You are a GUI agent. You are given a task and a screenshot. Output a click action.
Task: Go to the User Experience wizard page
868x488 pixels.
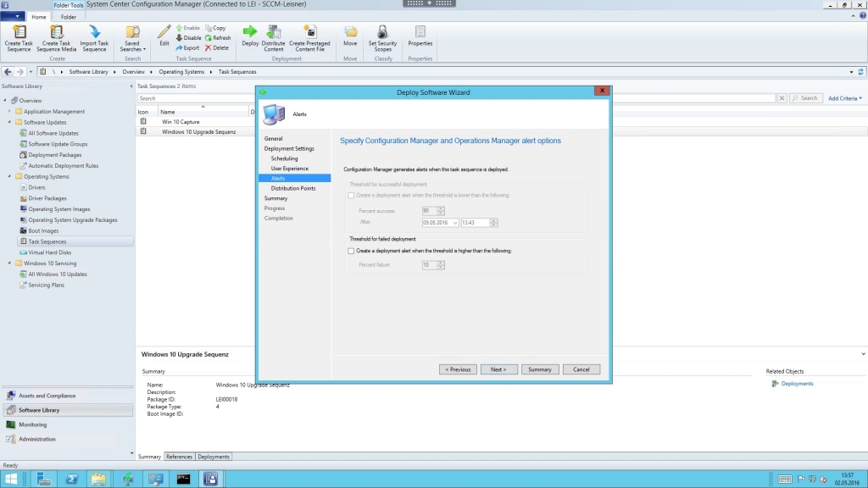290,169
